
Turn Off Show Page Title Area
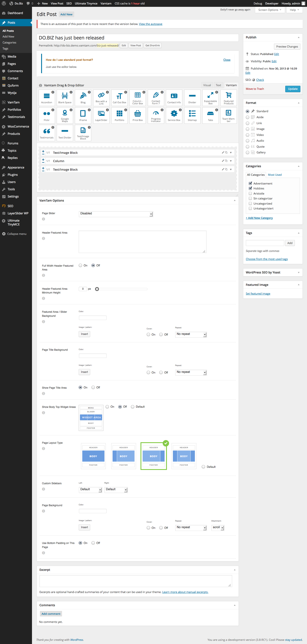pos(93,388)
